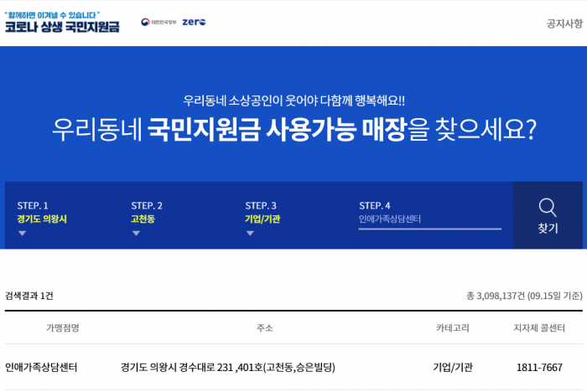Viewport: 587px width, 392px height.
Task: Click the 대한민국정부 government logo
Action: [x=158, y=22]
